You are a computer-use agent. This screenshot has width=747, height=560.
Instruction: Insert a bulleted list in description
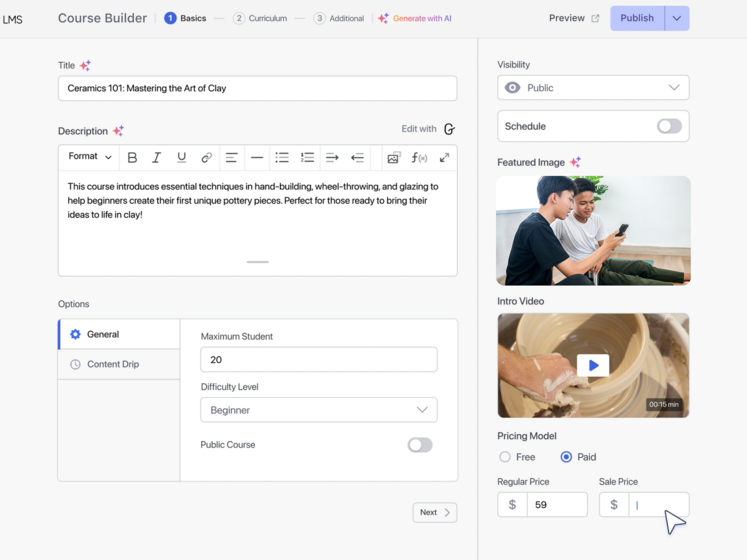(282, 157)
